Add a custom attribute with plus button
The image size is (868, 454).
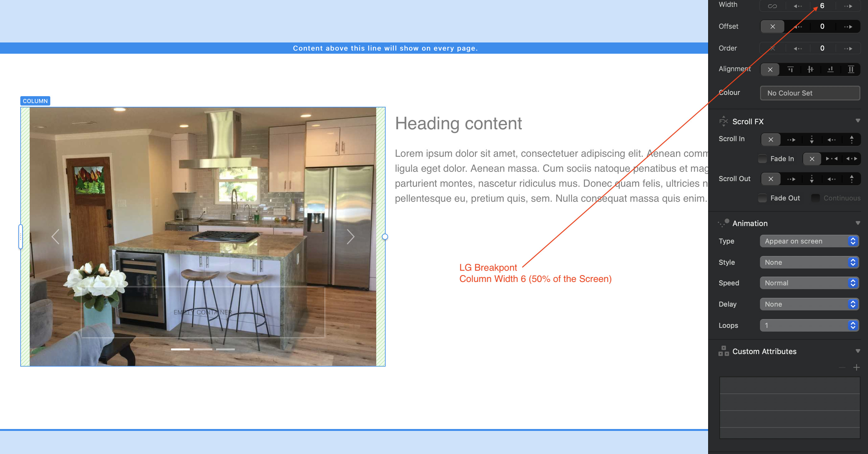[x=856, y=368]
